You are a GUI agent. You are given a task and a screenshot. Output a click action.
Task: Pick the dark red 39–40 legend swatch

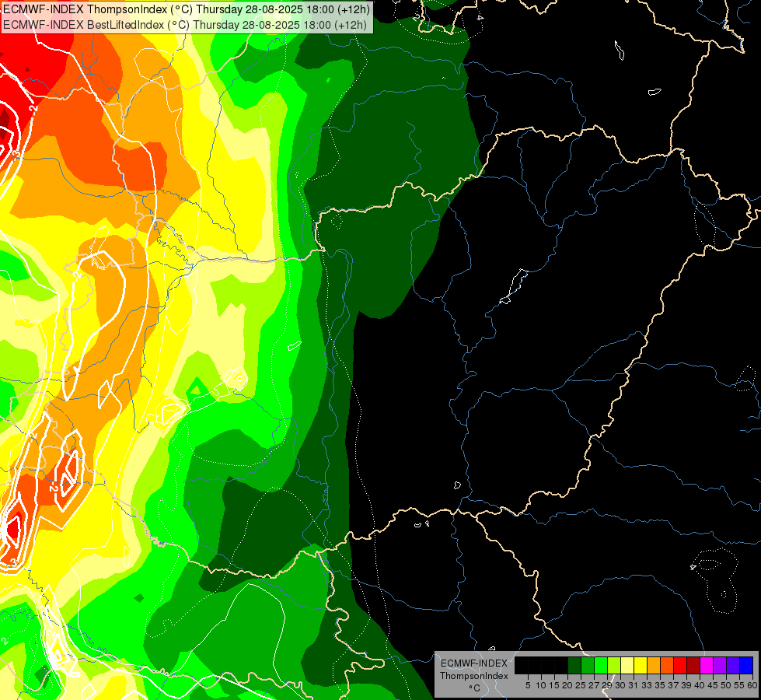(693, 665)
